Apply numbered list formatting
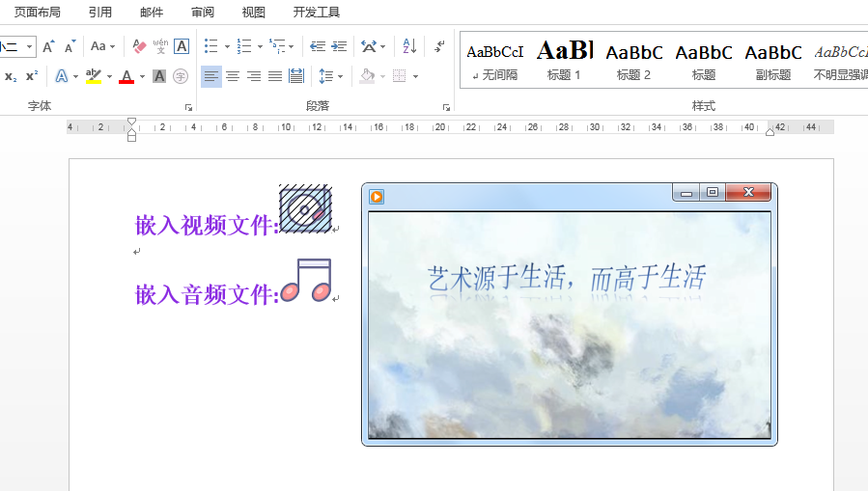The width and height of the screenshot is (868, 491). 244,46
